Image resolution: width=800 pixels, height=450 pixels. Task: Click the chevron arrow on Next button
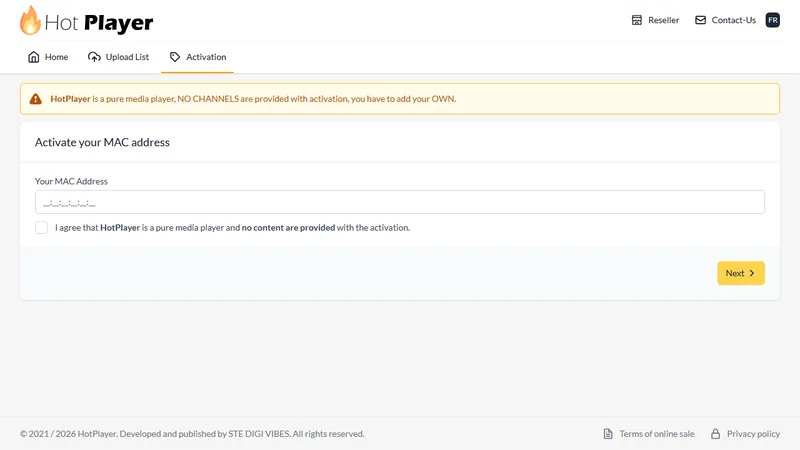point(752,273)
